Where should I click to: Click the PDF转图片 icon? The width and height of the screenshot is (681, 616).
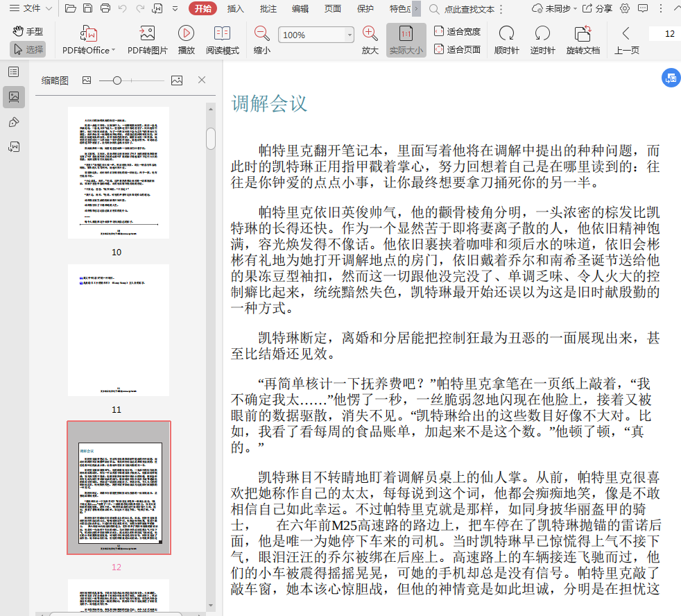pos(147,33)
